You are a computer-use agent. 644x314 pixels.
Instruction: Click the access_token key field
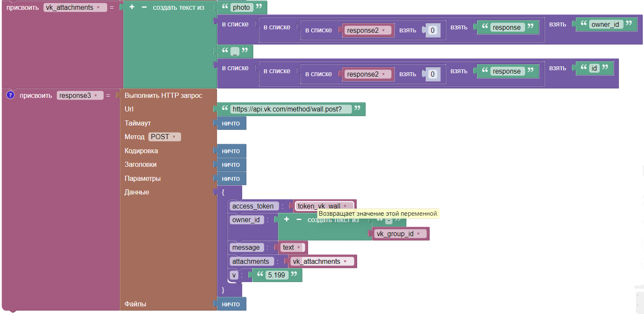point(253,206)
